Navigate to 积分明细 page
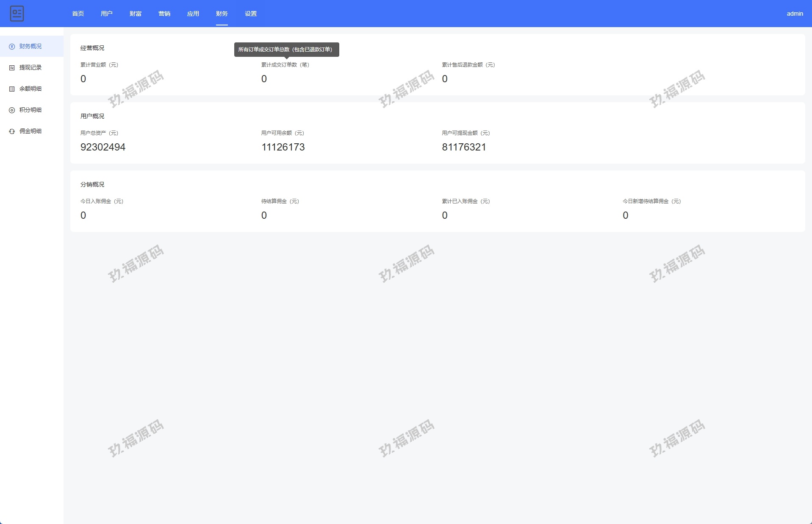Image resolution: width=812 pixels, height=524 pixels. [x=30, y=110]
